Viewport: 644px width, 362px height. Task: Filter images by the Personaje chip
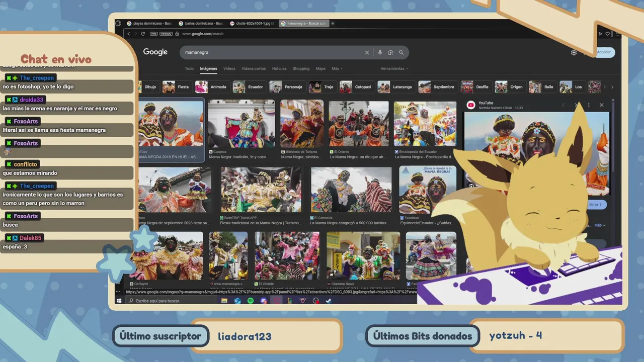[287, 87]
